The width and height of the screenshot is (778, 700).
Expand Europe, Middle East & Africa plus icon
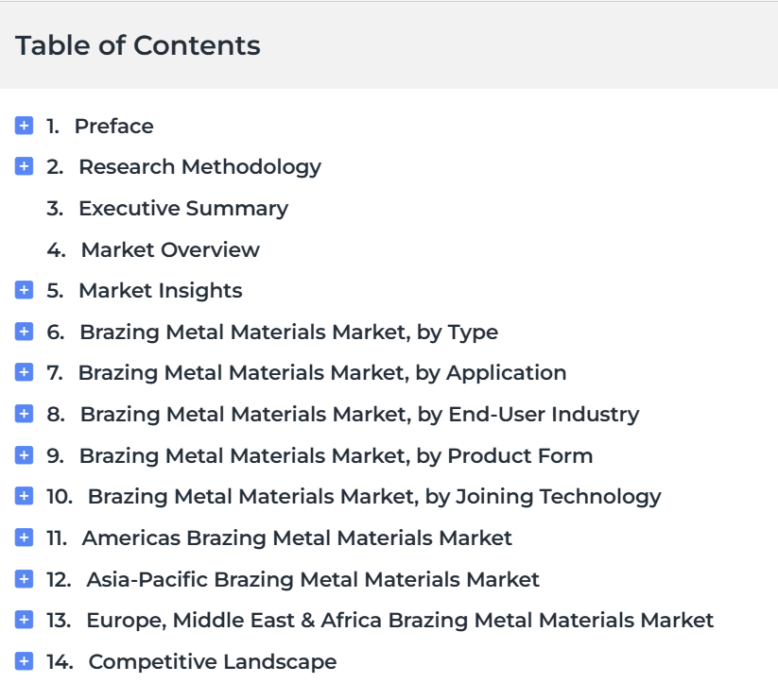[24, 620]
